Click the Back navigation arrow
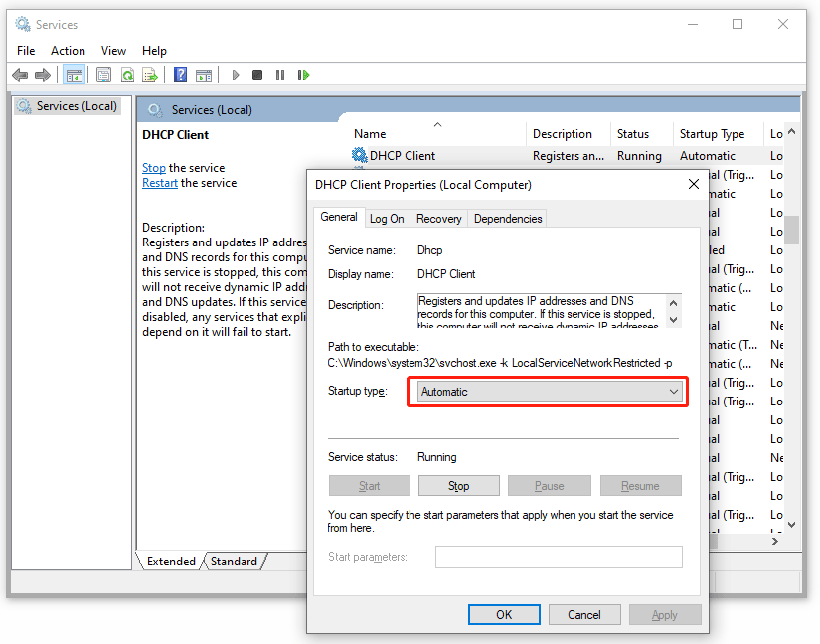 coord(20,75)
